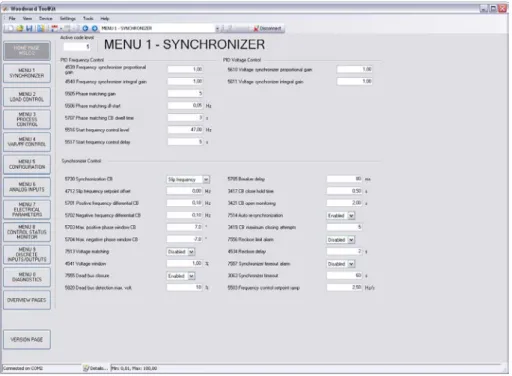Click the Save floppy disk icon
This screenshot has height=376, width=512.
pyautogui.click(x=29, y=29)
